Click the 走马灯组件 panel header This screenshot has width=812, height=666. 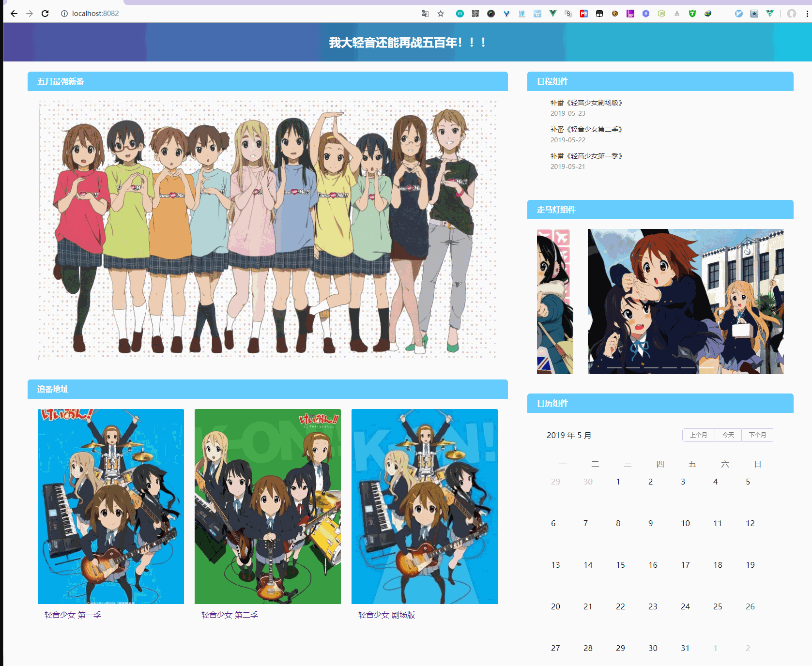pos(660,210)
